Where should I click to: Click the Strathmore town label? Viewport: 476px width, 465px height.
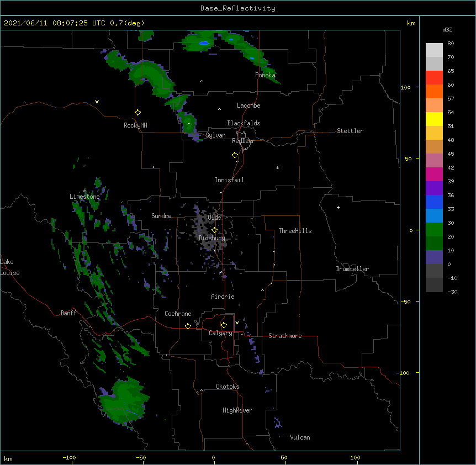(285, 336)
